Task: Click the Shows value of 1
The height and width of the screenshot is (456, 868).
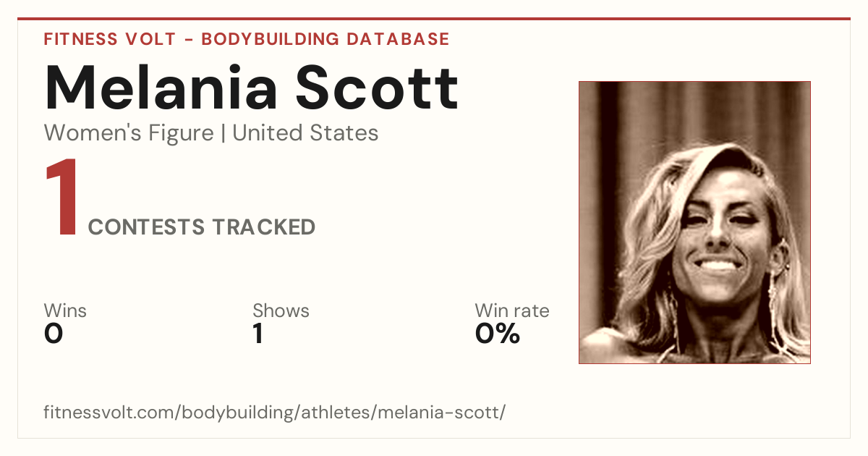Action: click(x=258, y=334)
